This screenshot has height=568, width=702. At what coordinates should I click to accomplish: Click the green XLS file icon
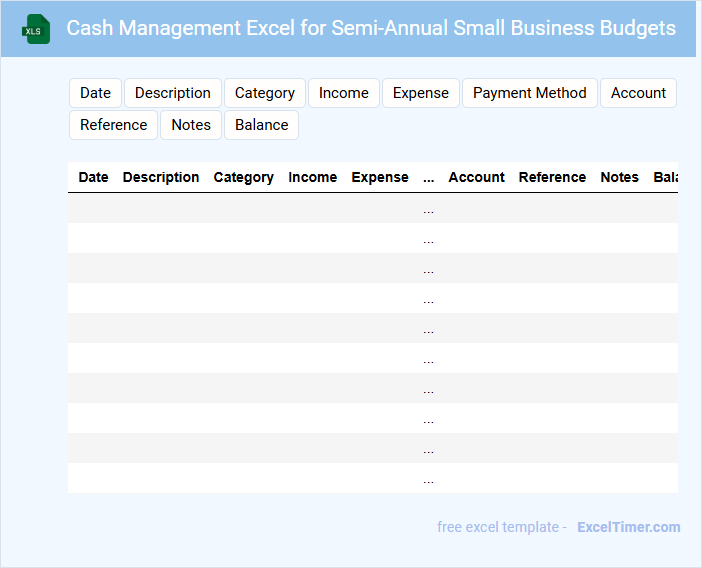coord(37,29)
